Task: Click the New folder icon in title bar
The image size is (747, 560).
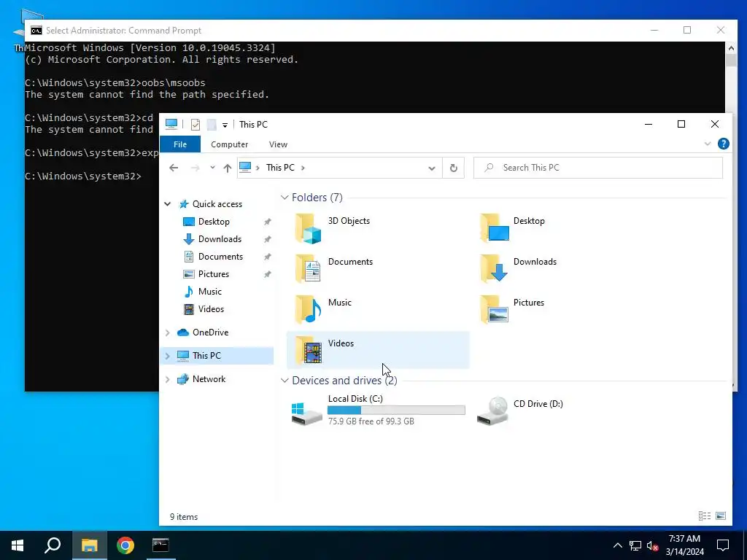Action: (x=212, y=125)
